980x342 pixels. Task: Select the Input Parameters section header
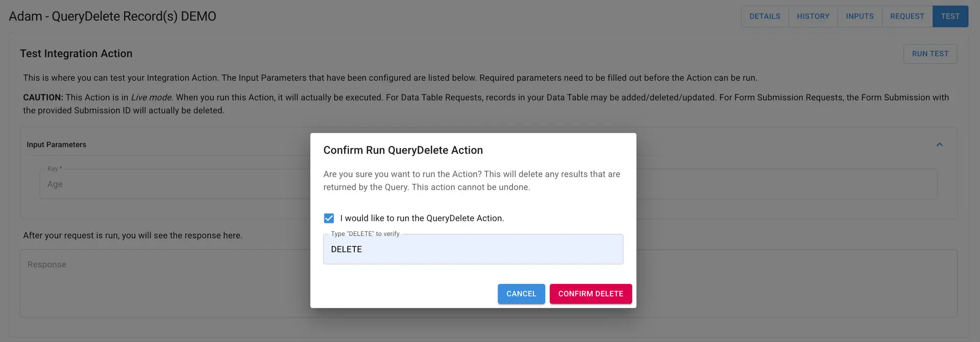coord(57,144)
